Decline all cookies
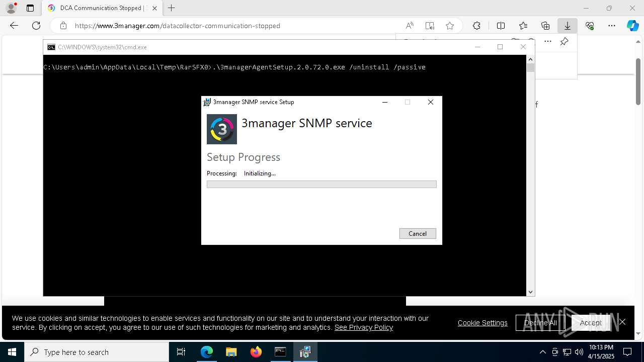 540,323
